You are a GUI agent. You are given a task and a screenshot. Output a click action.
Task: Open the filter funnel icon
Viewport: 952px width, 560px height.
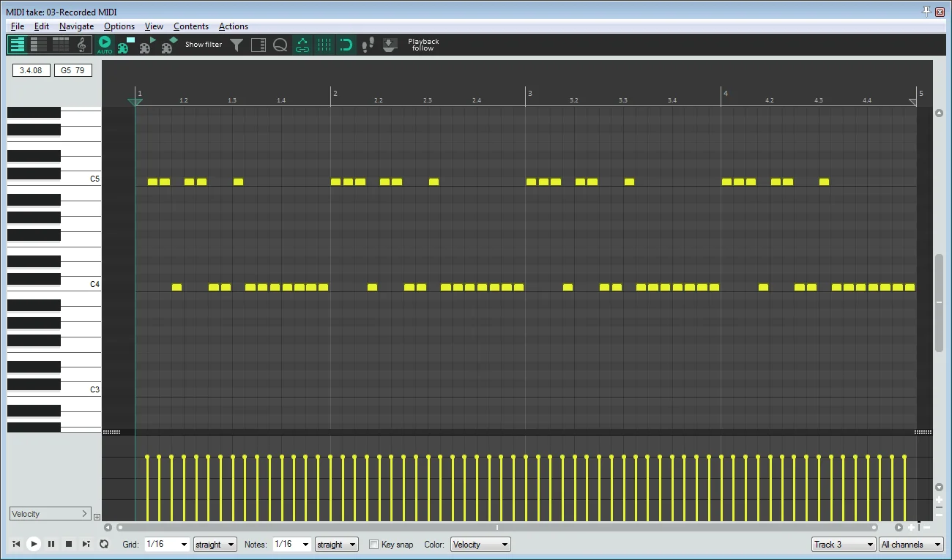coord(237,45)
